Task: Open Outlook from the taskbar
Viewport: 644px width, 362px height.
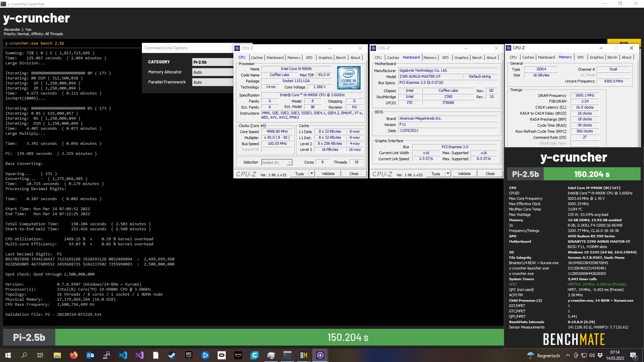Action: [x=90, y=355]
